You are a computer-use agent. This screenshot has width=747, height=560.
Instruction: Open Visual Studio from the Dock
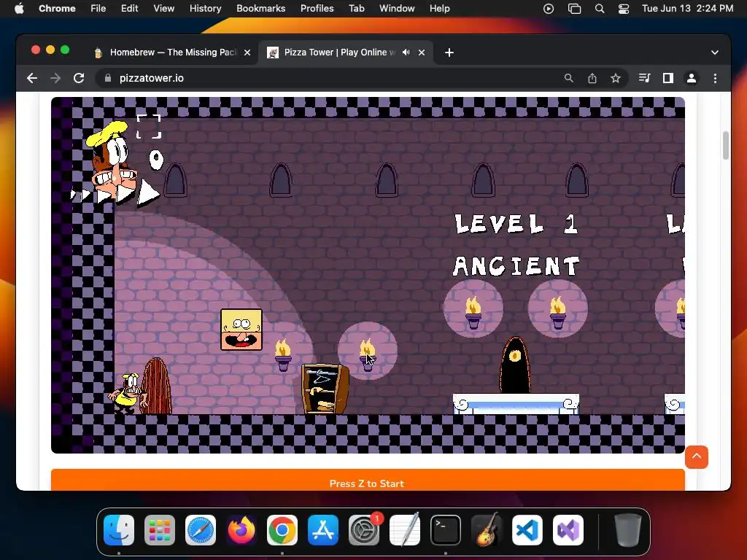coord(568,530)
